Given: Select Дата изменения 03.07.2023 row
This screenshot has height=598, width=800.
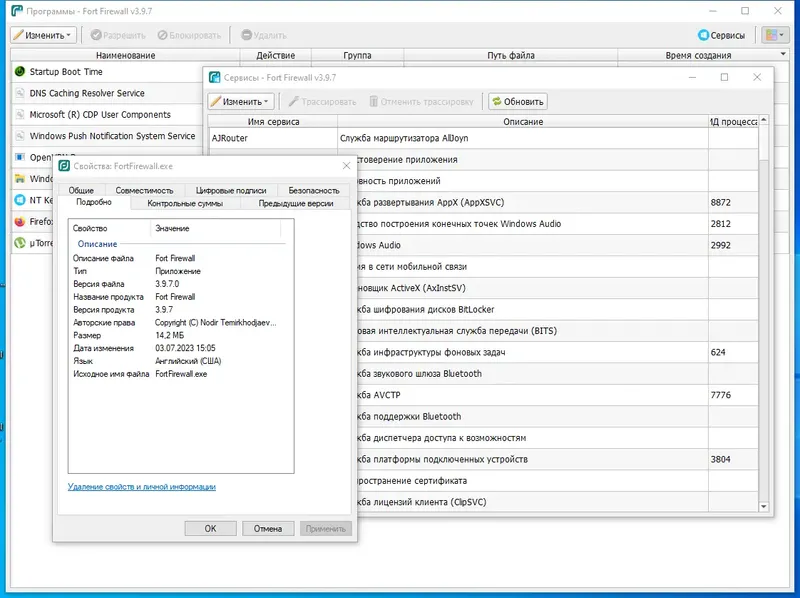Looking at the screenshot, I should point(181,348).
